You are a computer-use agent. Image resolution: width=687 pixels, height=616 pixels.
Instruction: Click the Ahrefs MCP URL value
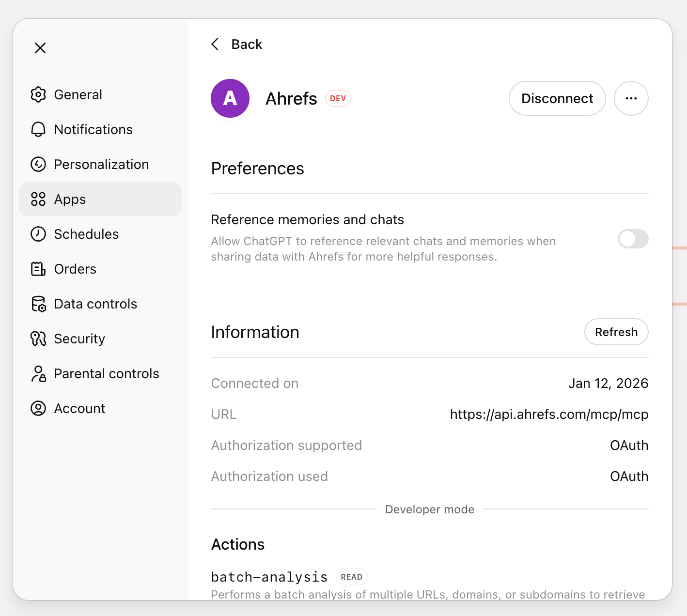click(x=549, y=414)
